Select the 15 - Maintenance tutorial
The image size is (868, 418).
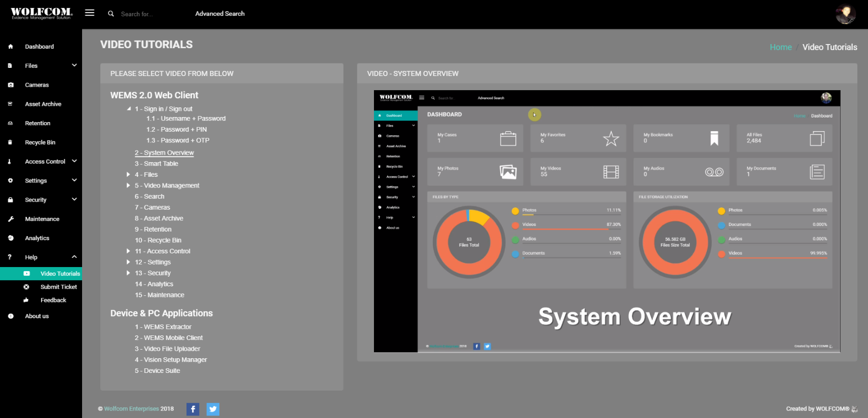tap(160, 295)
